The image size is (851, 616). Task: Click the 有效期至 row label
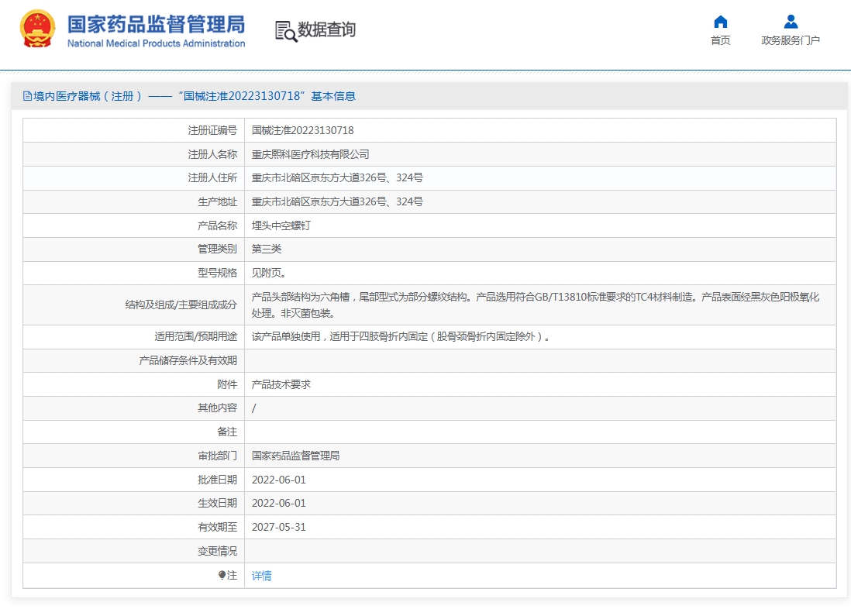coord(218,527)
